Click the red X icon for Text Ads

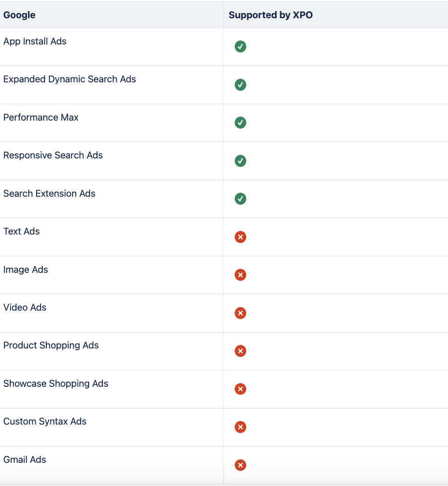click(x=240, y=237)
